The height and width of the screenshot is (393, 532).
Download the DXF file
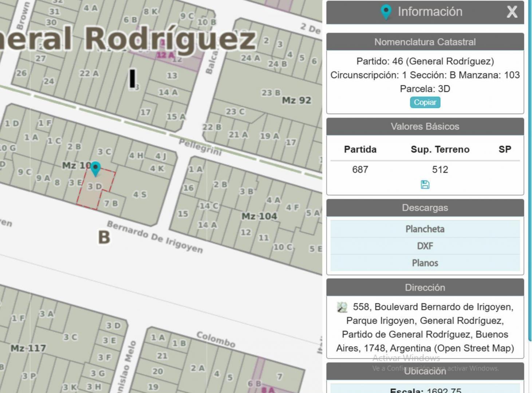point(425,246)
